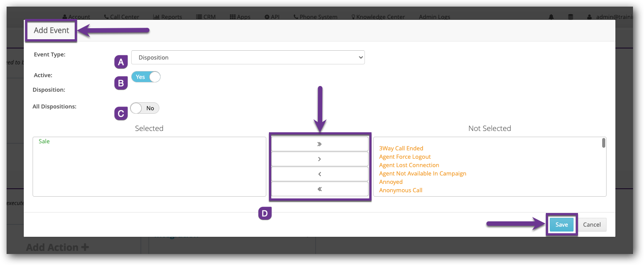Select Agent Force Logout disposition
The height and width of the screenshot is (265, 644).
[405, 157]
